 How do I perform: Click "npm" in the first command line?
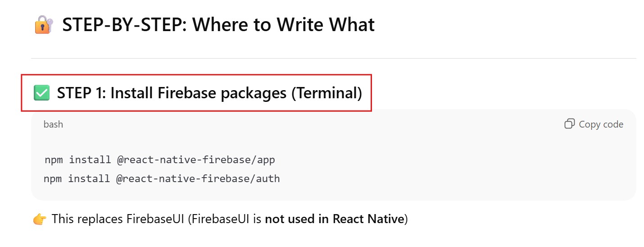pos(54,160)
